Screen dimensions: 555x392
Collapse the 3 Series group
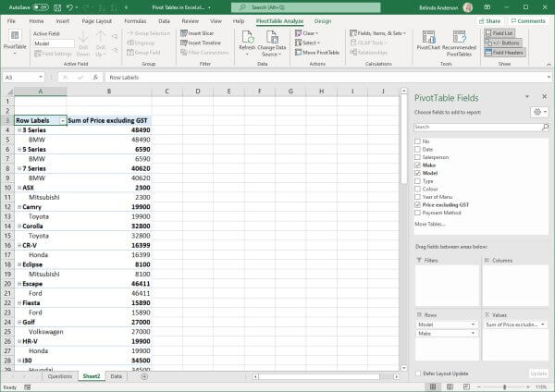19,130
